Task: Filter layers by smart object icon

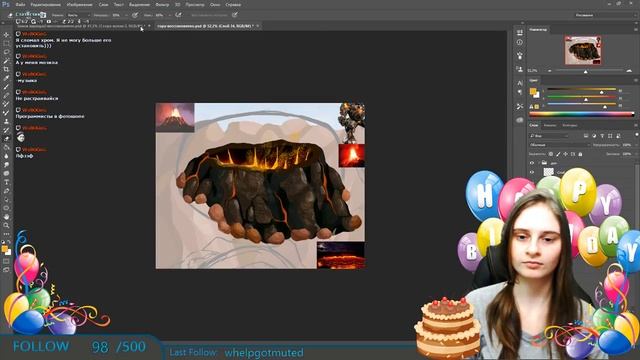Action: (x=618, y=136)
